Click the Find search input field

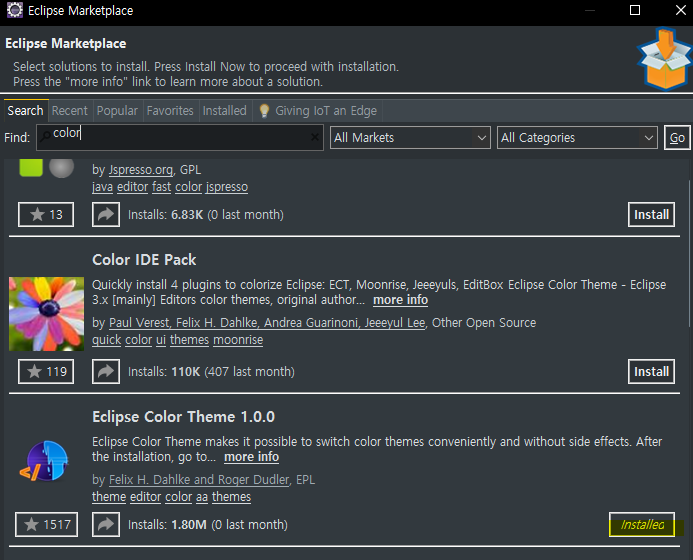tap(180, 137)
